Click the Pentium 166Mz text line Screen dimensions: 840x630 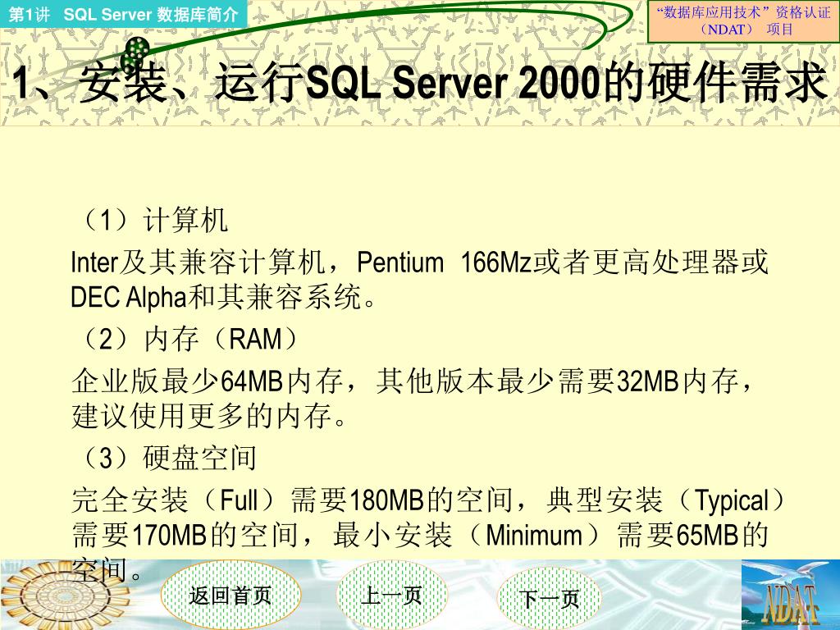tap(419, 262)
